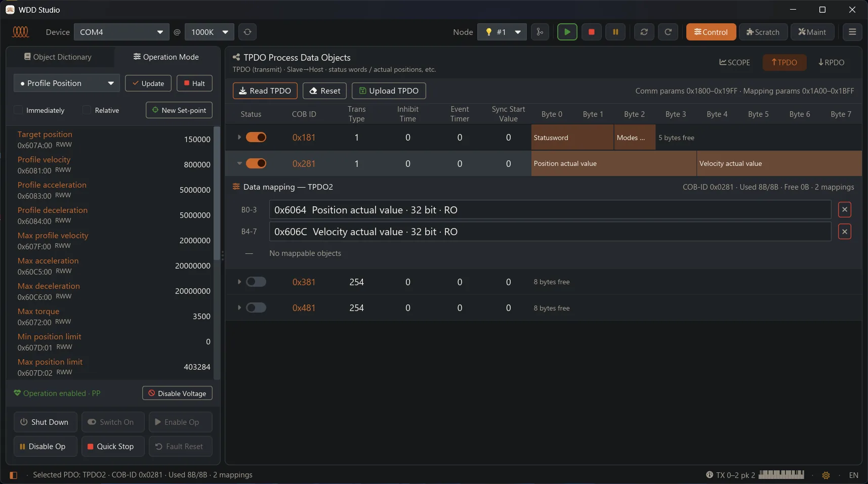Image resolution: width=868 pixels, height=484 pixels.
Task: Click the settings gear icon in status bar
Action: pos(826,475)
